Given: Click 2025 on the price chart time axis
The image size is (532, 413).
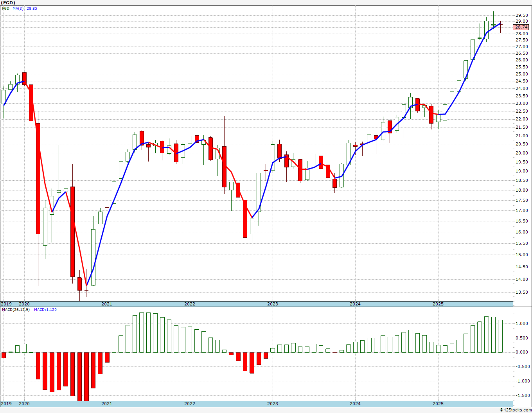Looking at the screenshot, I should (438, 304).
